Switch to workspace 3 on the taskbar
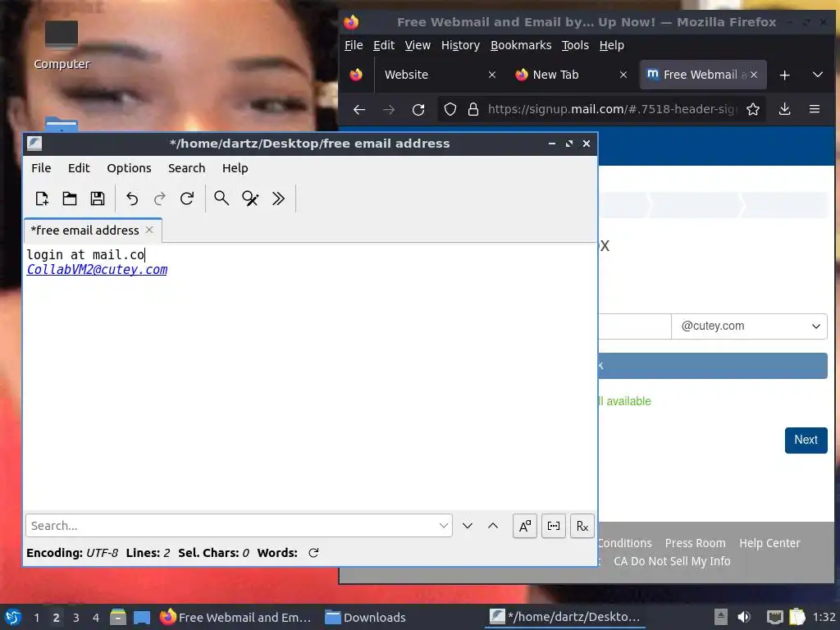 tap(76, 618)
